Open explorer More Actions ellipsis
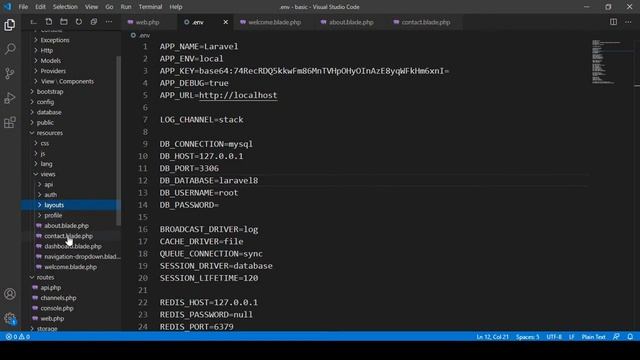 109,22
